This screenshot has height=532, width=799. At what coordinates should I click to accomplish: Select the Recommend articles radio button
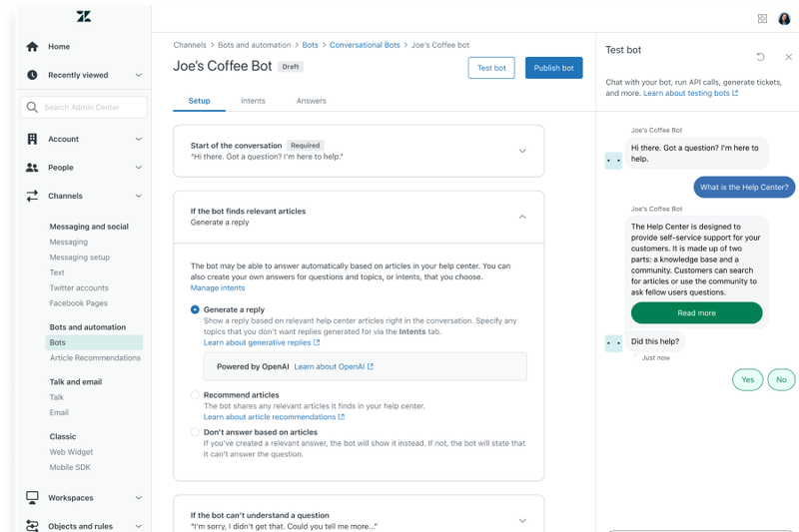pyautogui.click(x=195, y=395)
